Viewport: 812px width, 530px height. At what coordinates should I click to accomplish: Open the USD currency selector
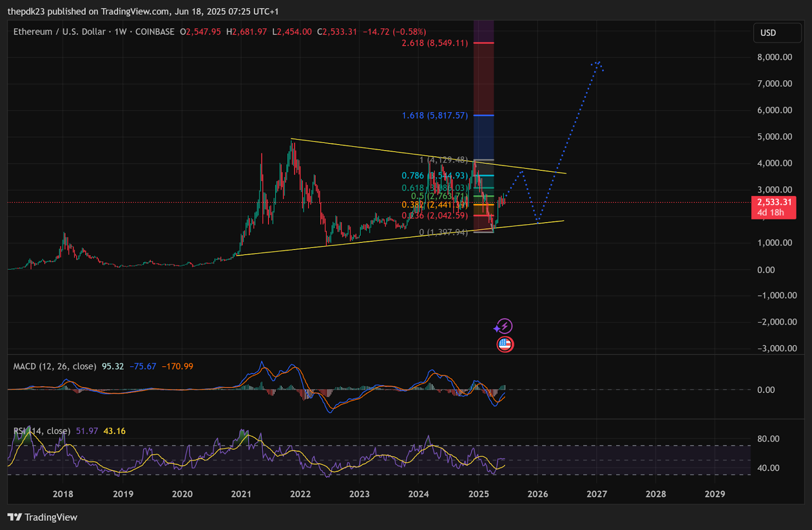click(x=777, y=32)
